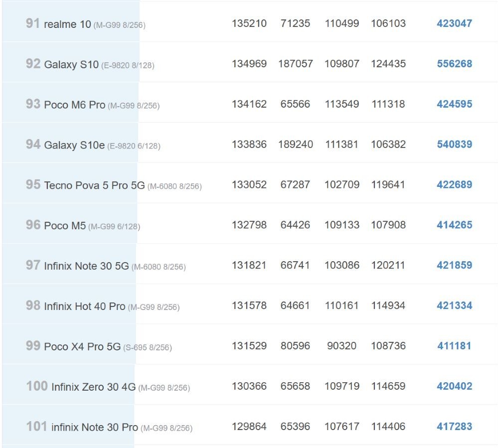Screen dimensions: 498x448
Task: Click the rank number 95
Action: tap(33, 184)
